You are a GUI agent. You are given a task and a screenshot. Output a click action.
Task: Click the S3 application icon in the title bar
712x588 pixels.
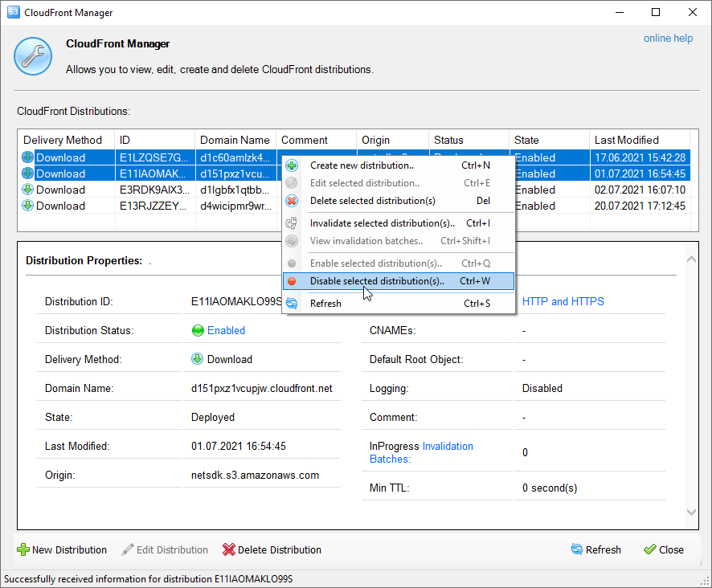tap(13, 12)
